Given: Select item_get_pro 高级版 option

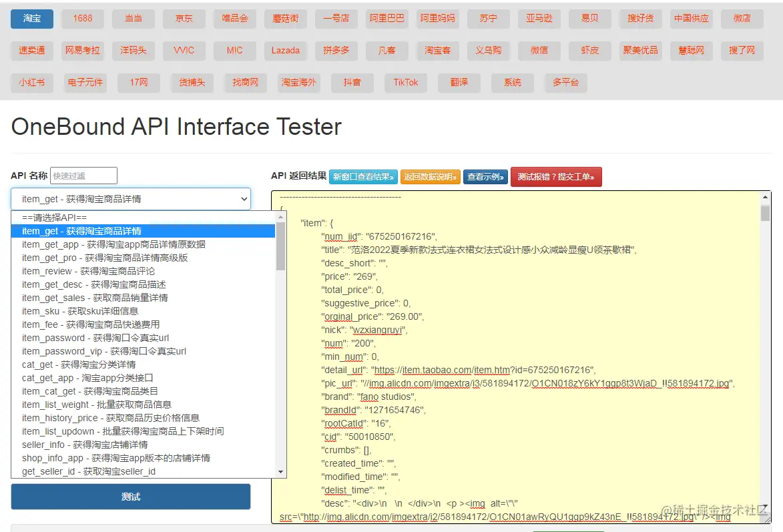Looking at the screenshot, I should (143, 258).
